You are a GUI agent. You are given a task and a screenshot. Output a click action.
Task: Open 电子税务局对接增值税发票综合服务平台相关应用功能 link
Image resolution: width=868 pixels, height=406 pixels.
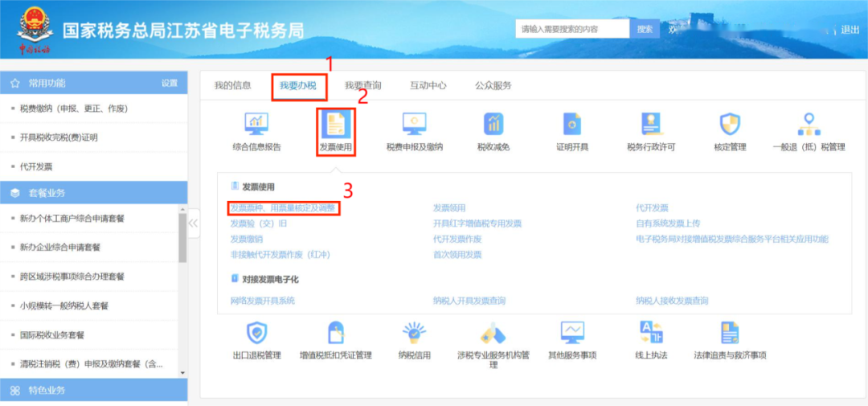[732, 240]
